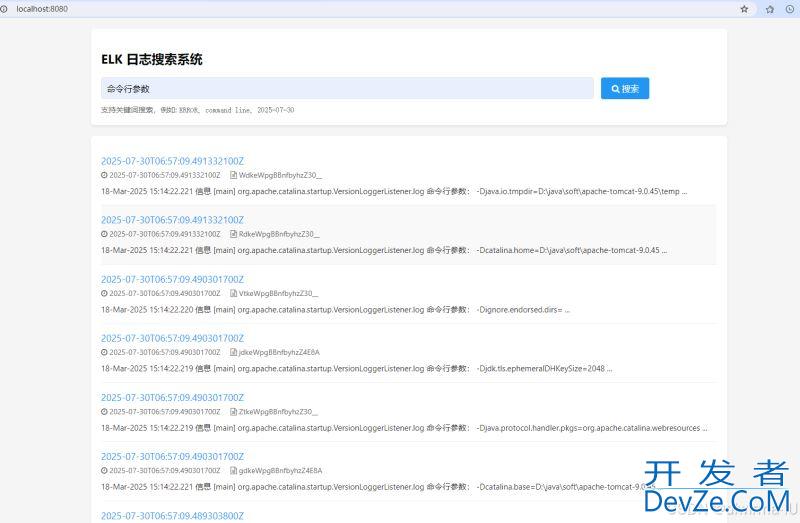Image resolution: width=800 pixels, height=523 pixels.
Task: Open the history clock icon in browser toolbar
Action: [790, 9]
